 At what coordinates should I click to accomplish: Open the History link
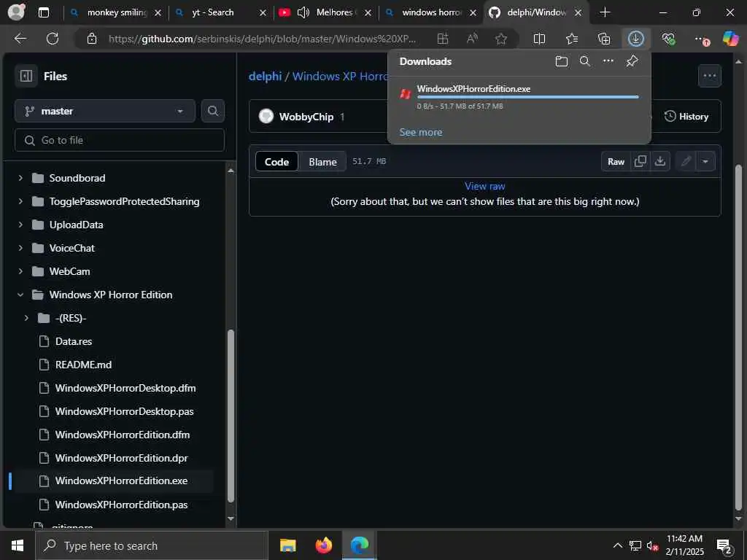tap(686, 116)
